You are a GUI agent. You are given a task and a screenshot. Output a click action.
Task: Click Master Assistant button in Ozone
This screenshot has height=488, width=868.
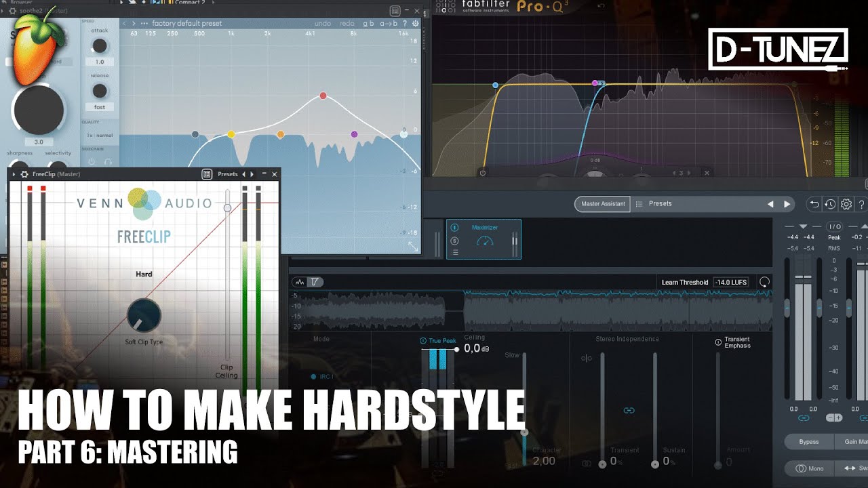click(603, 203)
